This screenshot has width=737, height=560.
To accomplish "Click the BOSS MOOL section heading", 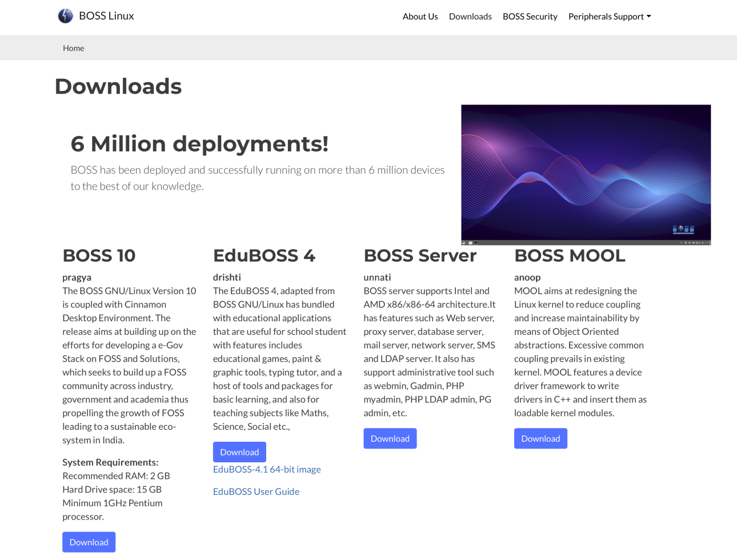I will [x=570, y=255].
